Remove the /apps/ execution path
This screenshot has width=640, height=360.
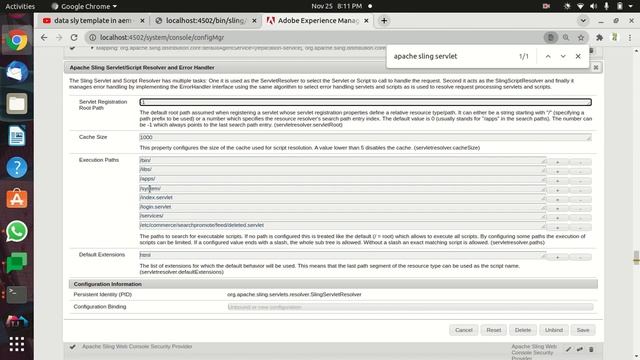pos(580,181)
